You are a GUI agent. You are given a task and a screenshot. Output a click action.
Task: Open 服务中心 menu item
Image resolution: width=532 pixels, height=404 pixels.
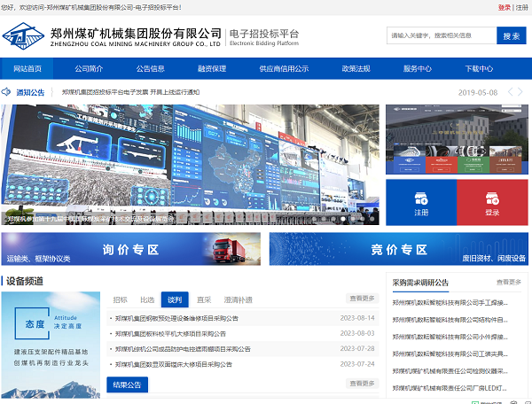point(418,69)
